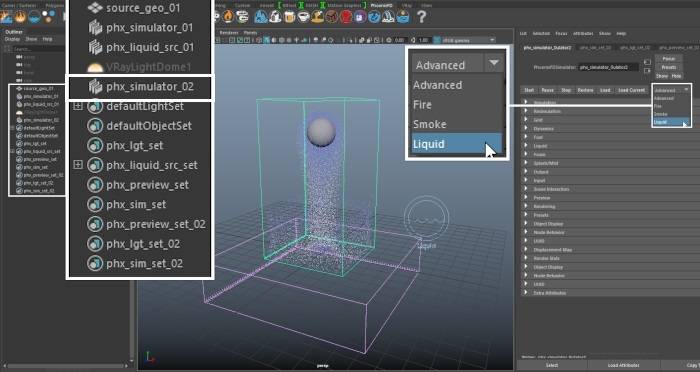Select the Liquid source gizmo in viewport
The image size is (700, 372).
coord(426,217)
